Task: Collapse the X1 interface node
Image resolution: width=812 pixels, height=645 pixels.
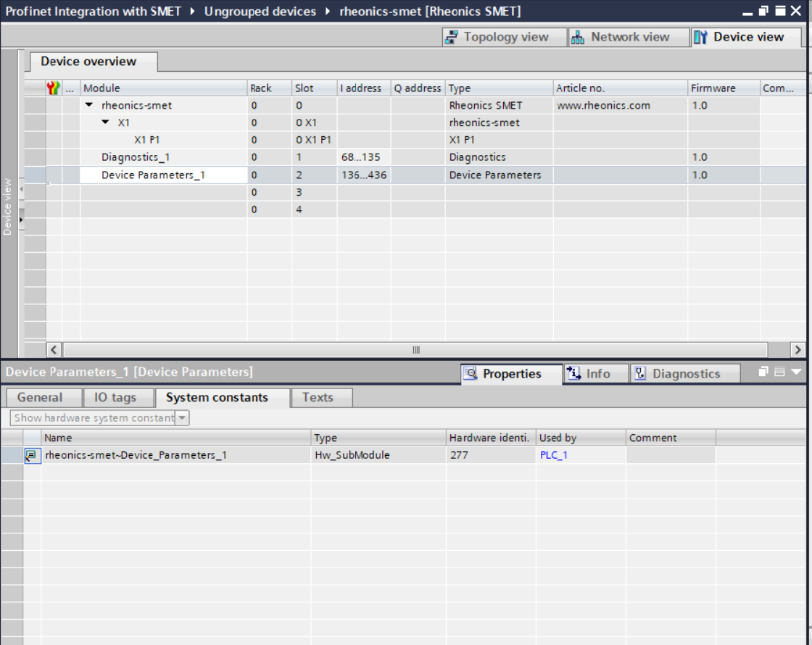Action: tap(106, 122)
